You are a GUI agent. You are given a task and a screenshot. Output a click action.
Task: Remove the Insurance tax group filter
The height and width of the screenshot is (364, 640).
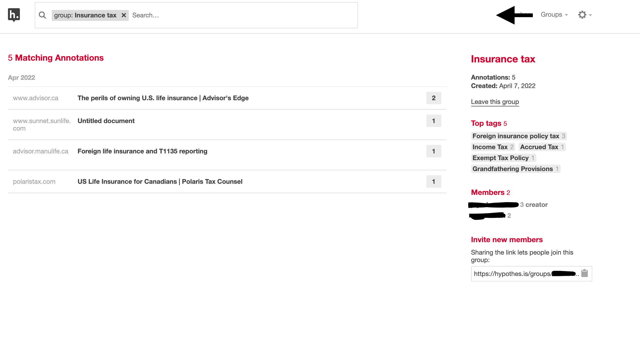124,15
